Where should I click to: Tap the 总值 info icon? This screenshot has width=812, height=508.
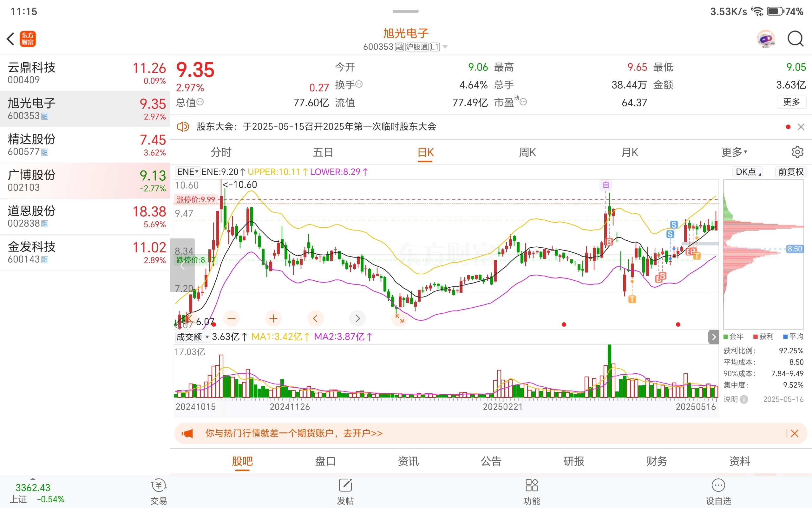coord(200,102)
